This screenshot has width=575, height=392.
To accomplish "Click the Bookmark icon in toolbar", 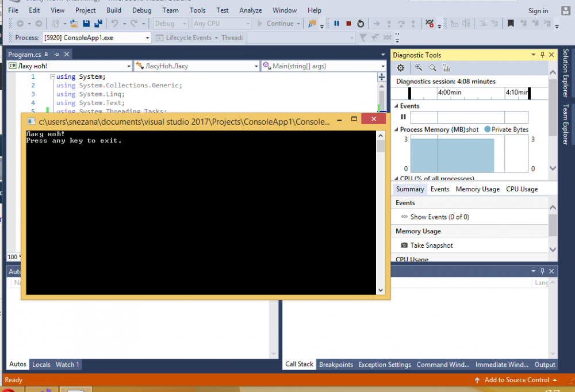I will [511, 24].
